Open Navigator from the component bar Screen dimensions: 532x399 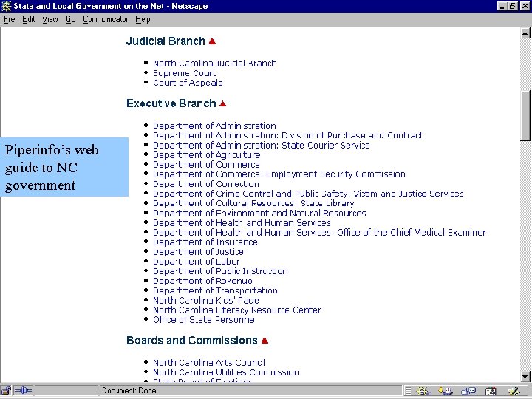(423, 391)
